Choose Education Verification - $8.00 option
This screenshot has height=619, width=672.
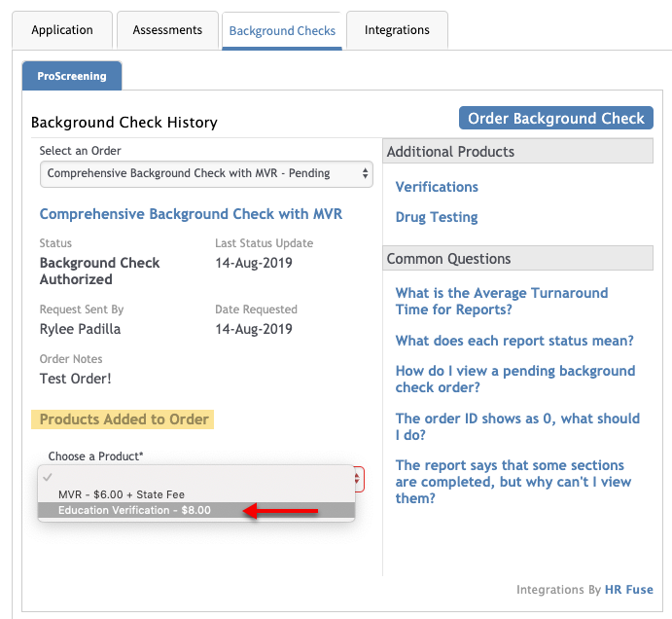196,510
